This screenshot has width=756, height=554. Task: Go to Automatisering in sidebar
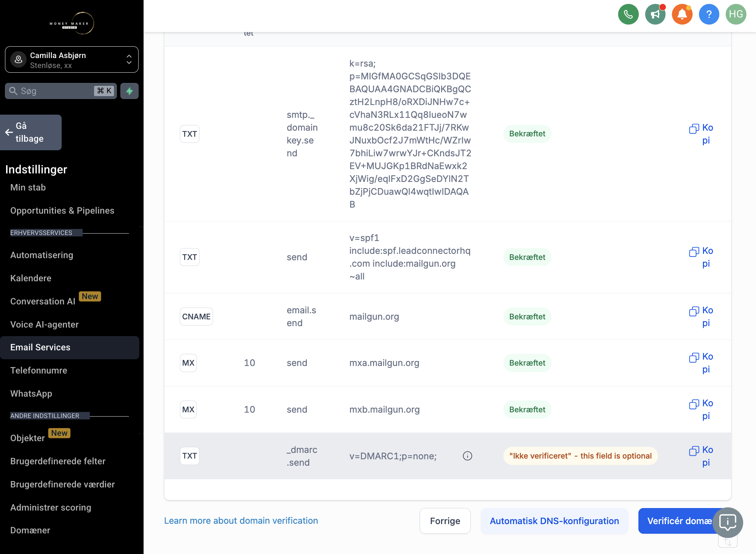tap(42, 255)
